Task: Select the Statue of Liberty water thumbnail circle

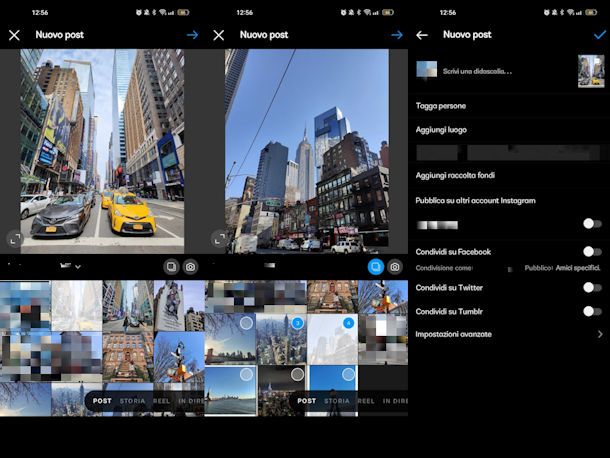Action: [246, 374]
